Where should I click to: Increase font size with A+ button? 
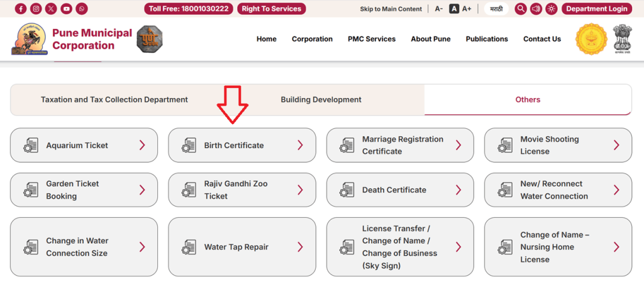coord(467,9)
